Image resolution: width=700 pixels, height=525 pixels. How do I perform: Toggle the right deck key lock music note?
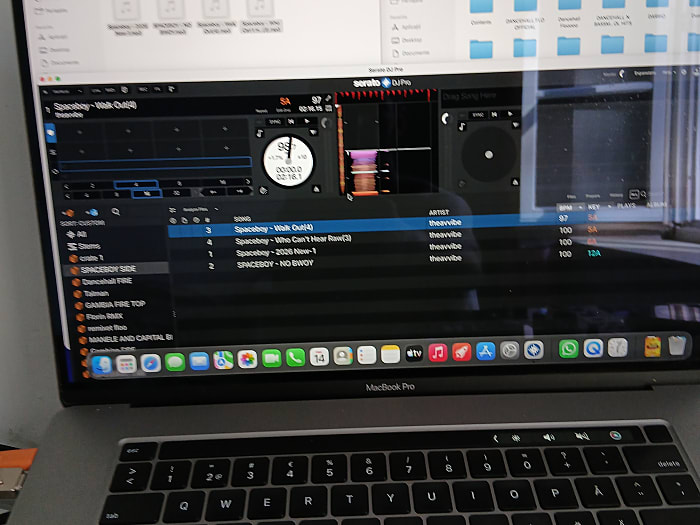462,127
